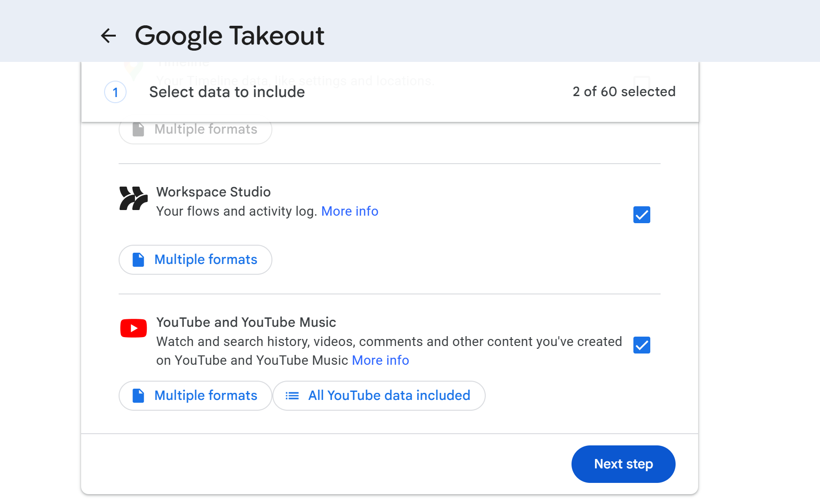
Task: Deselect the YouTube and YouTube Music checkbox
Action: pos(641,345)
